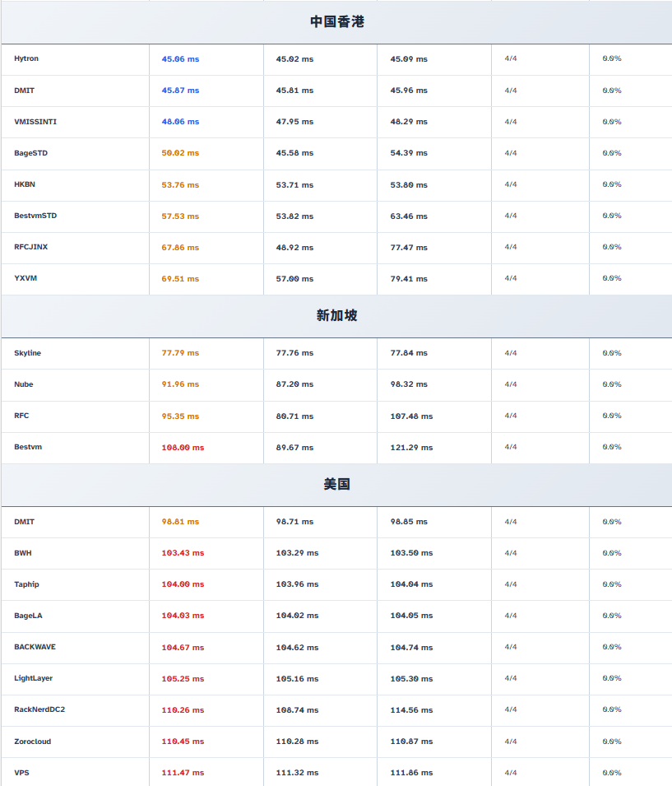Click Bestvm's red 108.00 ms value
The image size is (672, 786).
[x=183, y=448]
